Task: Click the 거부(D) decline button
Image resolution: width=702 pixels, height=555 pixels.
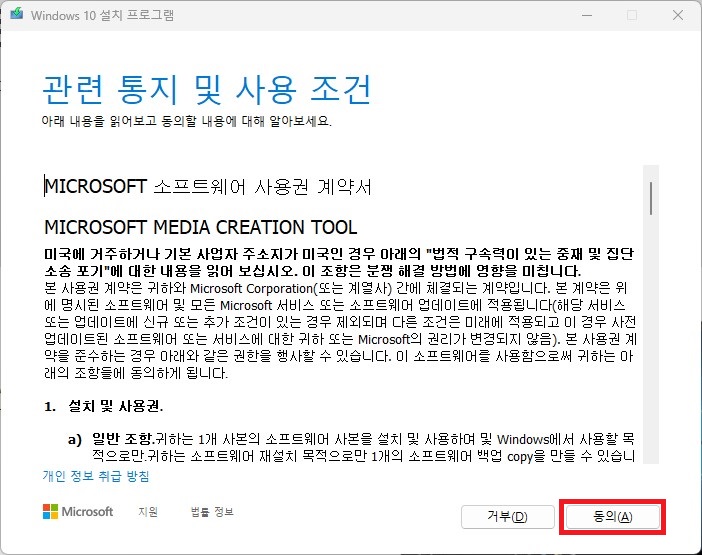Action: tap(508, 517)
